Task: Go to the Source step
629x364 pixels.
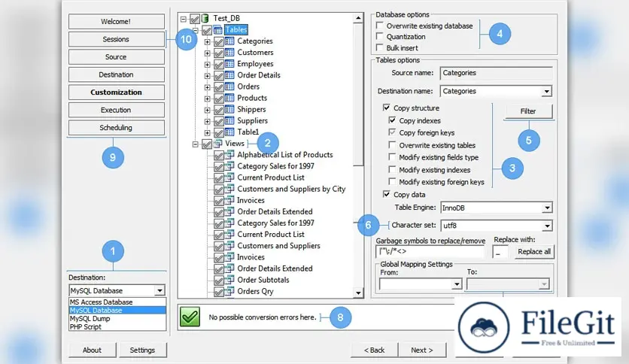Action: pyautogui.click(x=117, y=57)
